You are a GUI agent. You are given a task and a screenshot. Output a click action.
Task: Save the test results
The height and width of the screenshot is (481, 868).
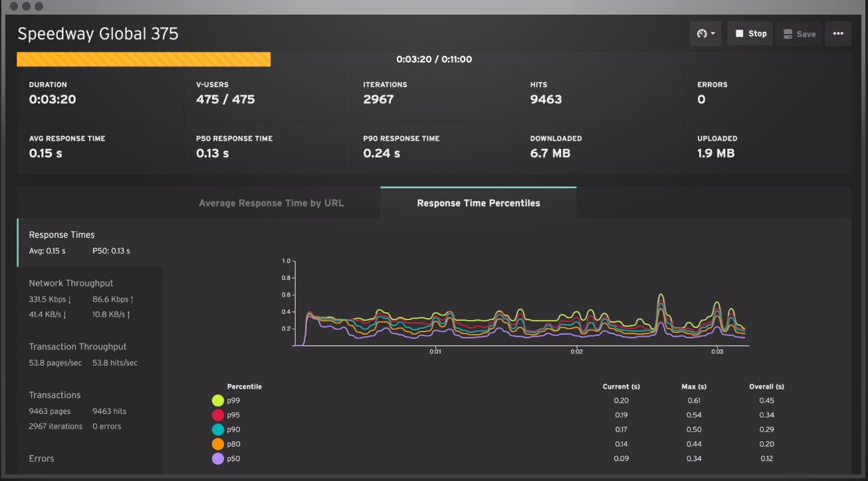[x=799, y=34]
